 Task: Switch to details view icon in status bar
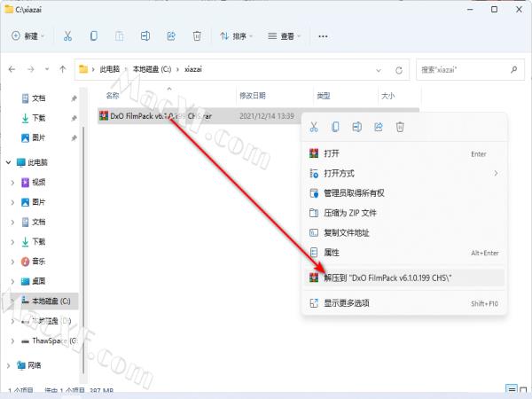pyautogui.click(x=511, y=390)
